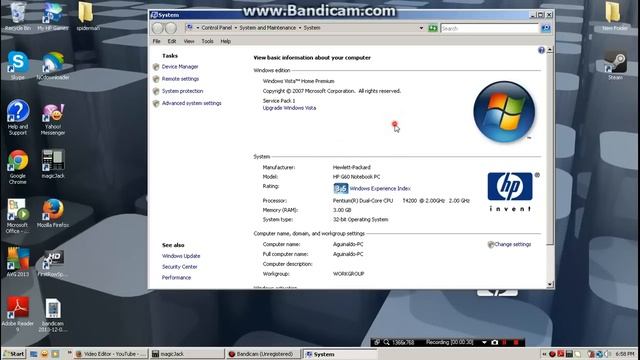Open the Help and Support desktop icon
This screenshot has height=360, width=640.
pyautogui.click(x=18, y=117)
